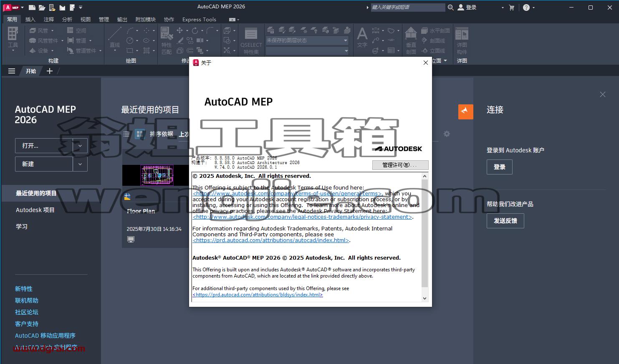The width and height of the screenshot is (619, 364).
Task: Open the 工具 tools palette icon
Action: tap(13, 39)
